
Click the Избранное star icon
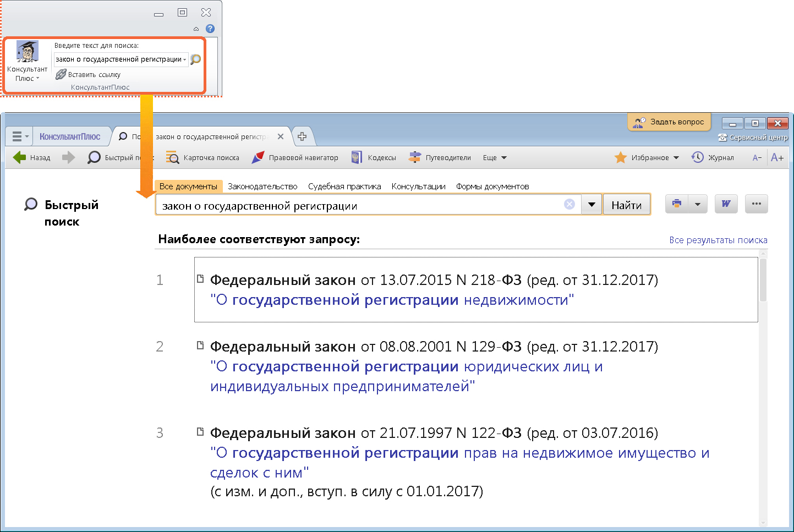(x=621, y=157)
